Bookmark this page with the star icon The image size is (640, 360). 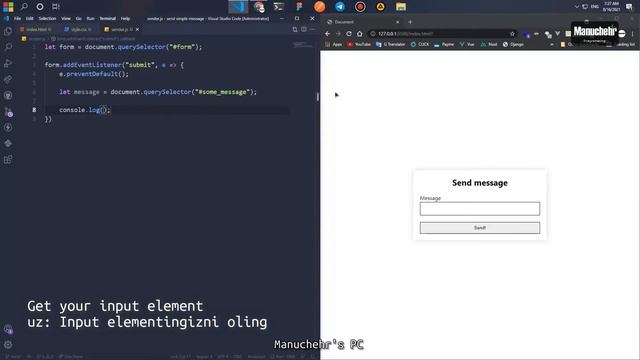pyautogui.click(x=512, y=34)
